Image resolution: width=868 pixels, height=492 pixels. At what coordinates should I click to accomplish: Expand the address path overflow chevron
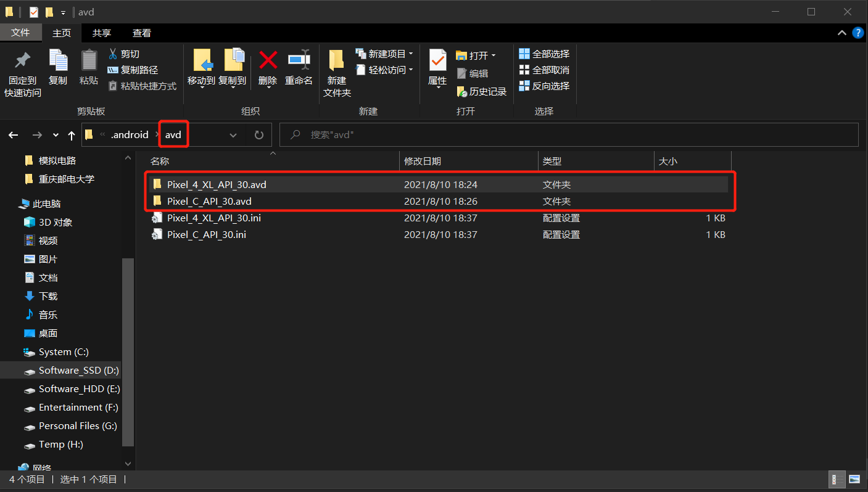point(102,135)
